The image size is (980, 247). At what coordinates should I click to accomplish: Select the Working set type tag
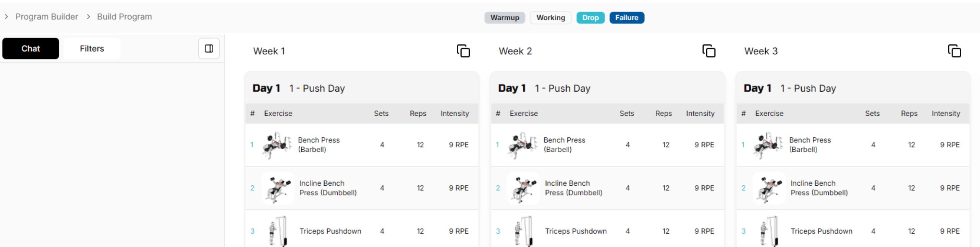[x=550, y=18]
